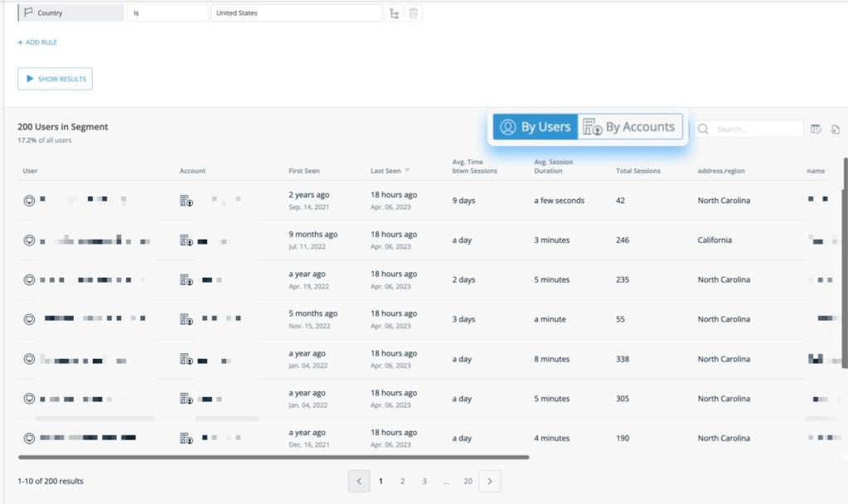
Task: Click into the Search field
Action: pos(756,129)
